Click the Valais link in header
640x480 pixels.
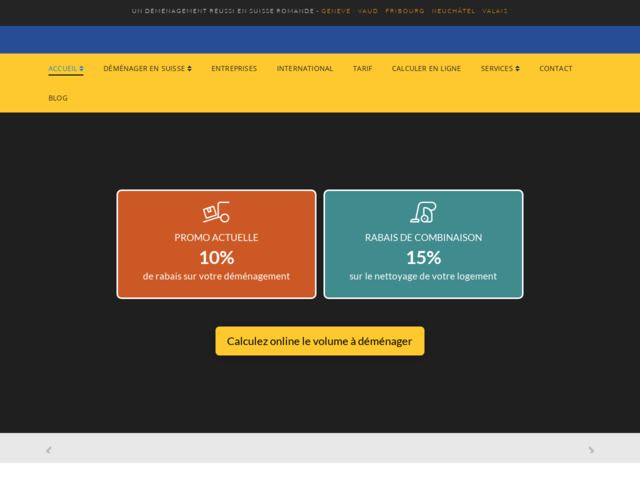[495, 11]
